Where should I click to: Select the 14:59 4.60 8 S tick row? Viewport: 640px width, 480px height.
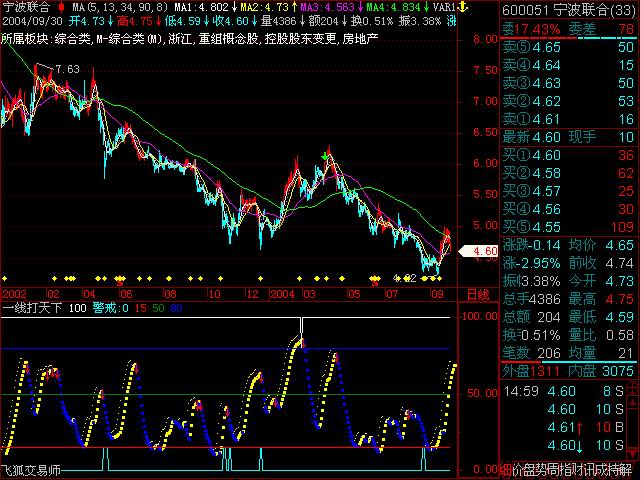pos(564,391)
